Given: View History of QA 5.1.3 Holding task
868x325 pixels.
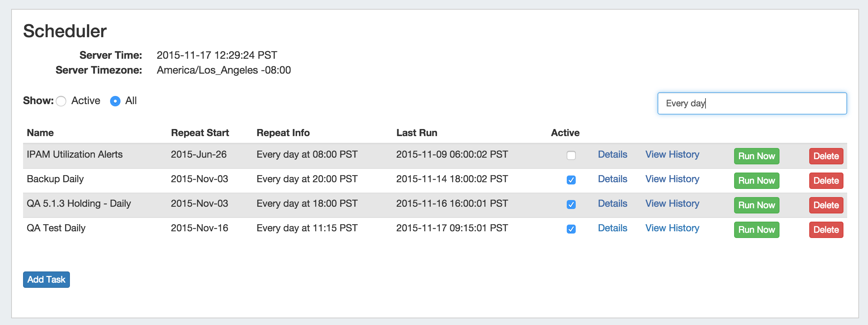Looking at the screenshot, I should coord(672,203).
